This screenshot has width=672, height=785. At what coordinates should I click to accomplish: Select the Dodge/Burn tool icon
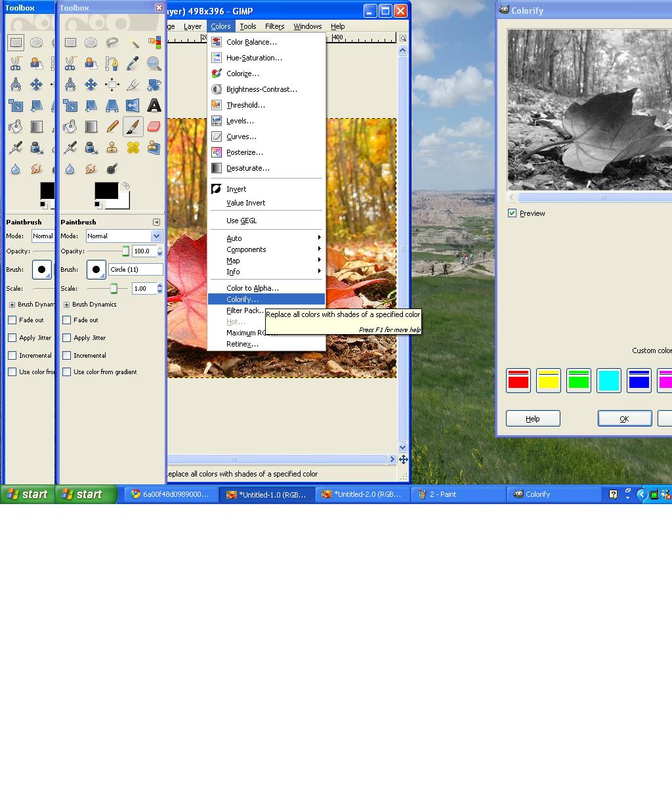point(112,169)
